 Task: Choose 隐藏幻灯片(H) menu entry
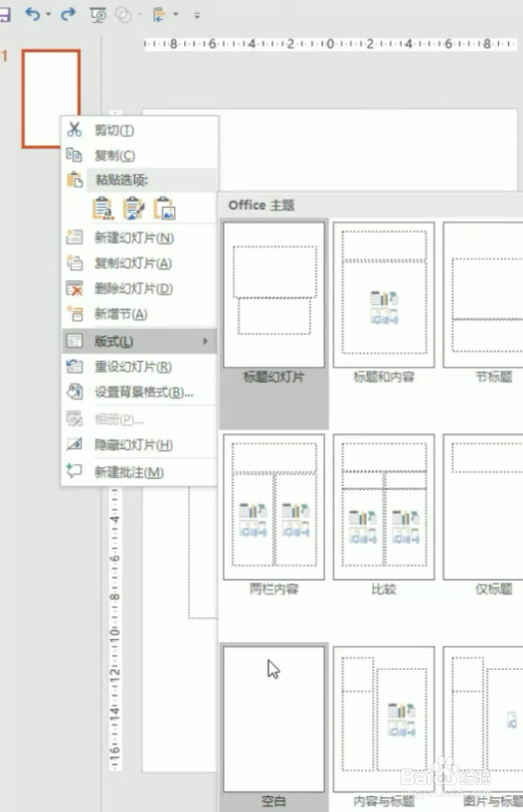139,445
